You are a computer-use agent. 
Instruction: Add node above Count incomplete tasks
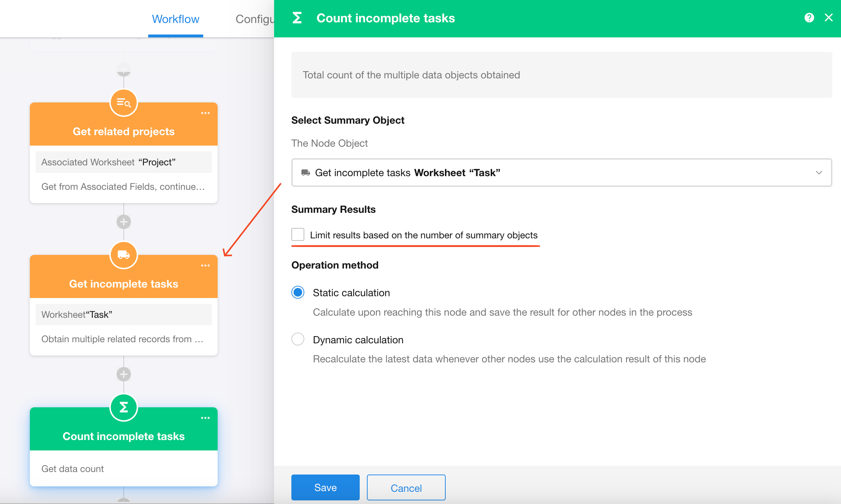pyautogui.click(x=123, y=374)
